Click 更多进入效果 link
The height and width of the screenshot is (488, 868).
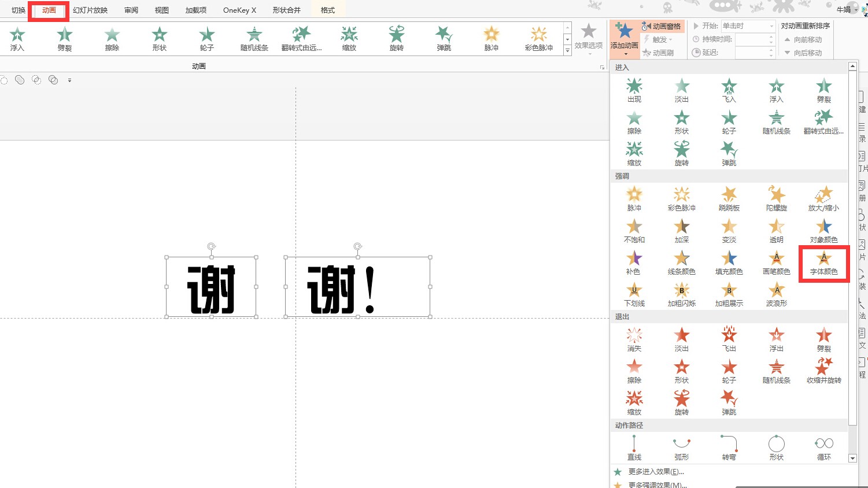point(656,472)
